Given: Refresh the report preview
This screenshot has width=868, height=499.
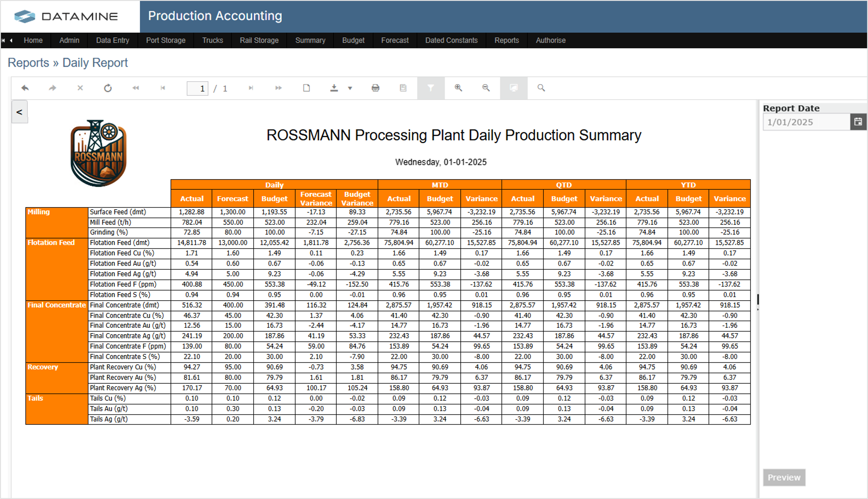Looking at the screenshot, I should (108, 88).
